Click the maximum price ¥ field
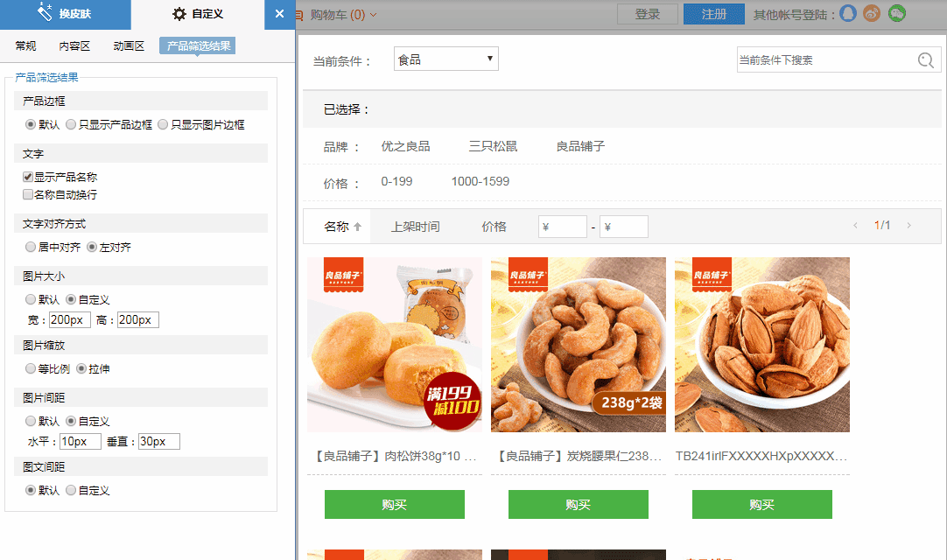 click(x=624, y=227)
